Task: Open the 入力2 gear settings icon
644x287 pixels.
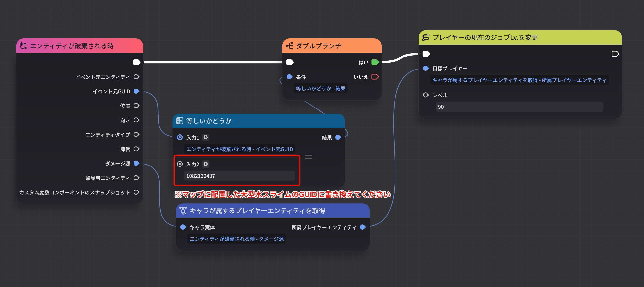Action: click(206, 164)
